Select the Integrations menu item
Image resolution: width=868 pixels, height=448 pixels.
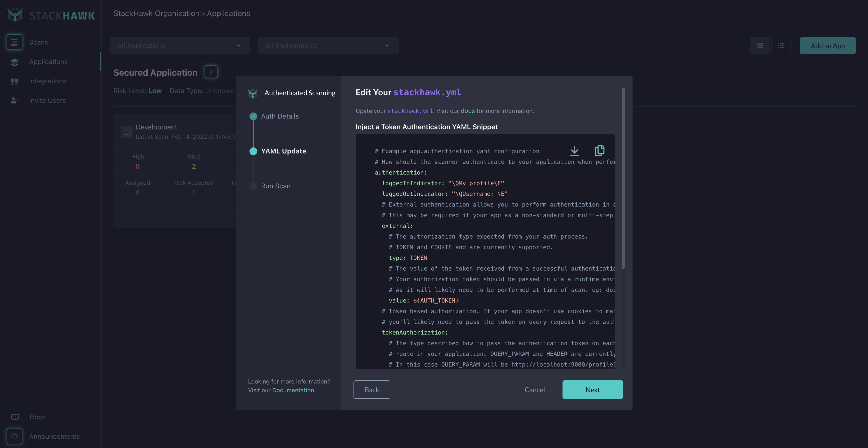coord(48,81)
